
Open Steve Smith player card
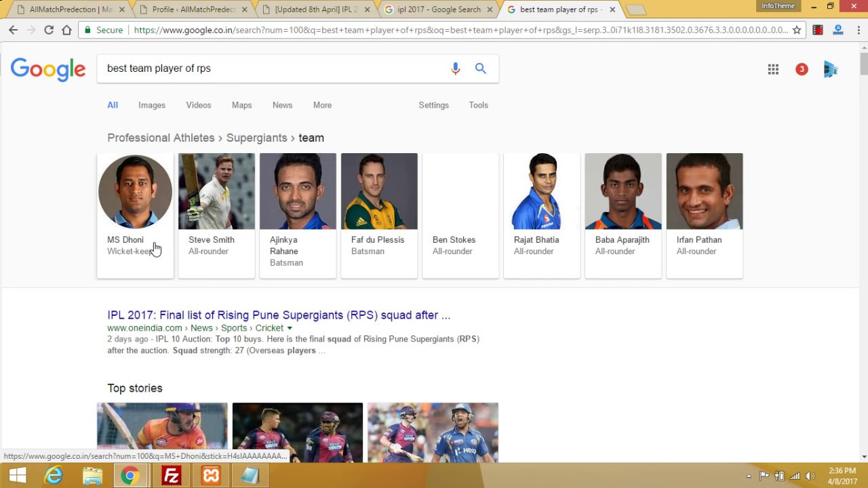216,216
